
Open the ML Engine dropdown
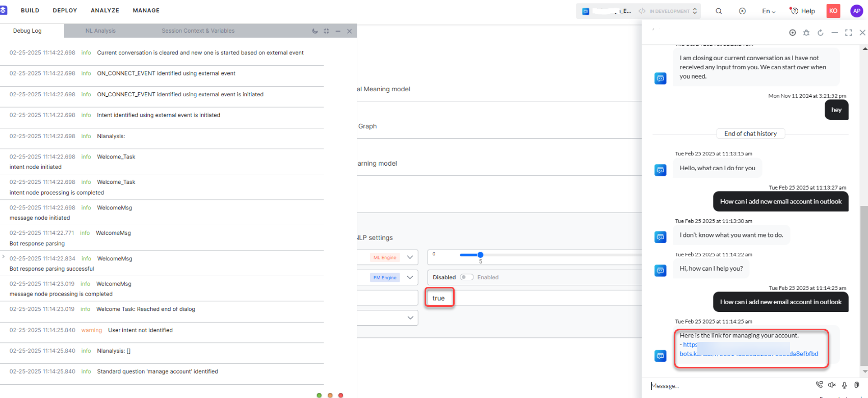point(410,257)
